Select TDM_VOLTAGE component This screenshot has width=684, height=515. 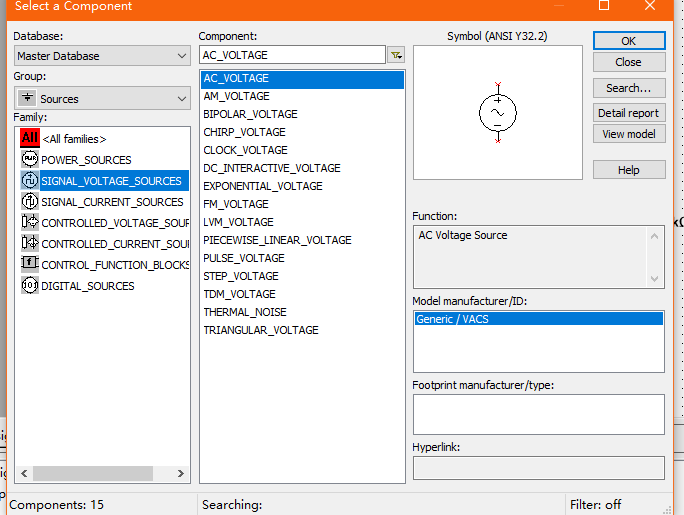tap(239, 294)
